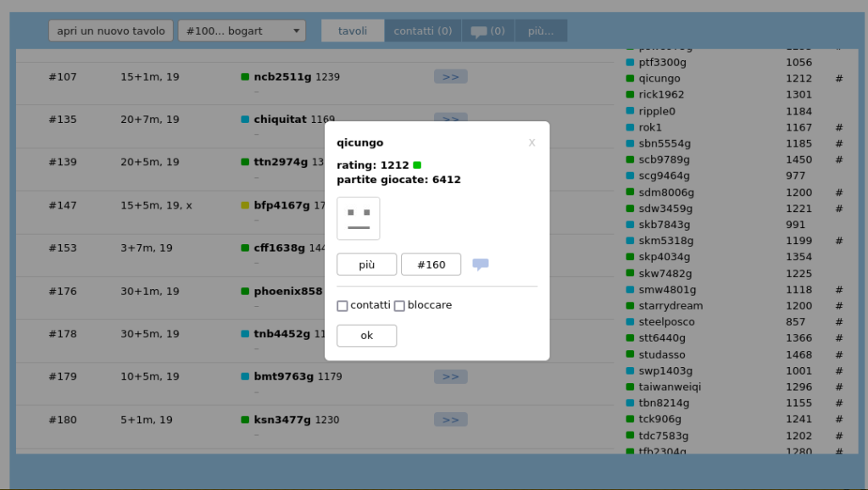Tick the bloccare checkbox
The image size is (868, 490).
[399, 306]
